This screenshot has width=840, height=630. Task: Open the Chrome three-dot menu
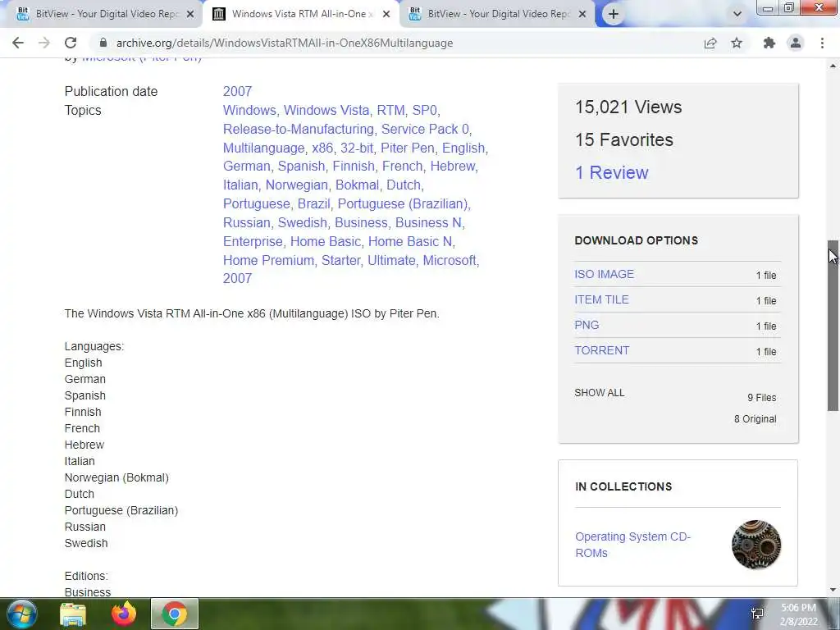822,43
